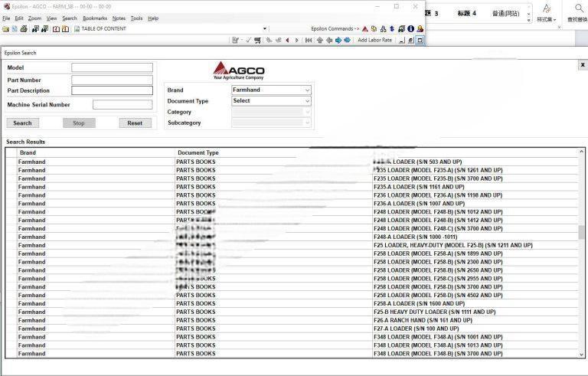The width and height of the screenshot is (588, 376).
Task: Click the Stop button
Action: pos(79,123)
